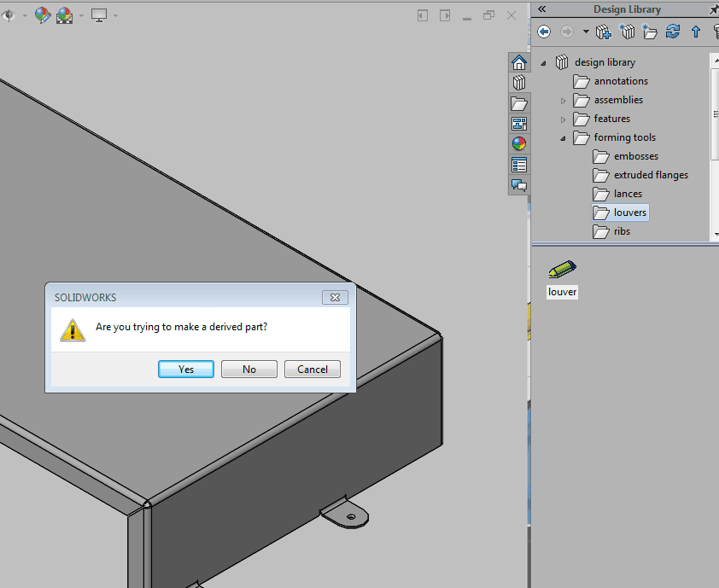Click the Add File Location icon
The height and width of the screenshot is (588, 719).
pyautogui.click(x=628, y=32)
